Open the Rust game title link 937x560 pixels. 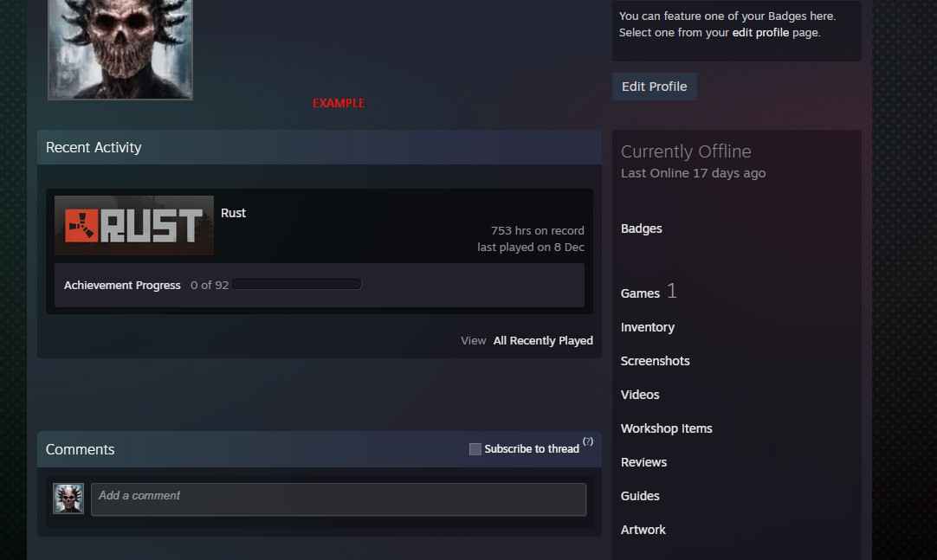233,213
